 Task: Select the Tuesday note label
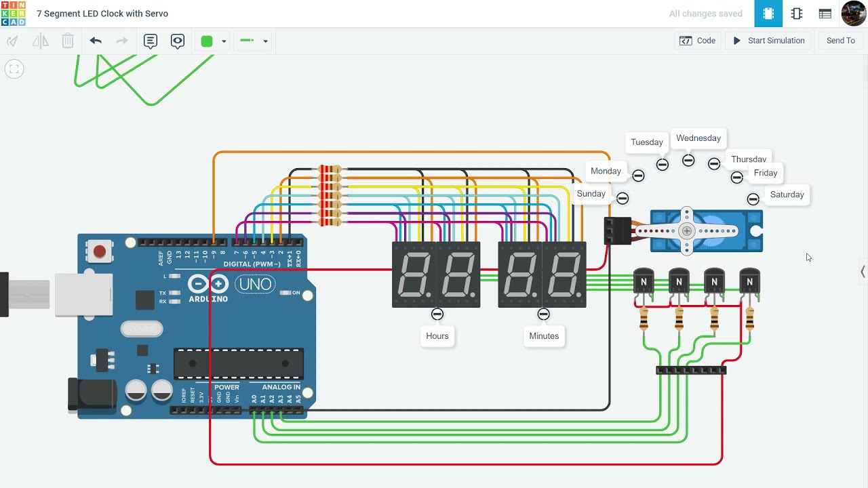647,142
